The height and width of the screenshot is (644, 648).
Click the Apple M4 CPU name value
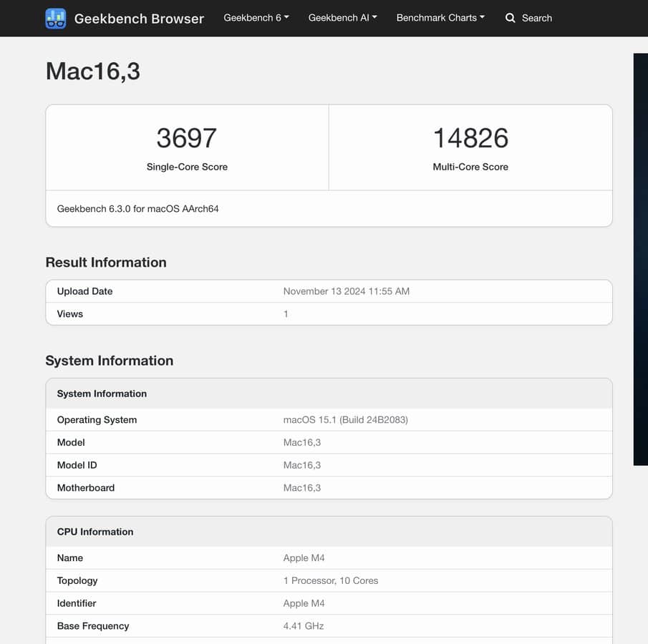pyautogui.click(x=304, y=558)
